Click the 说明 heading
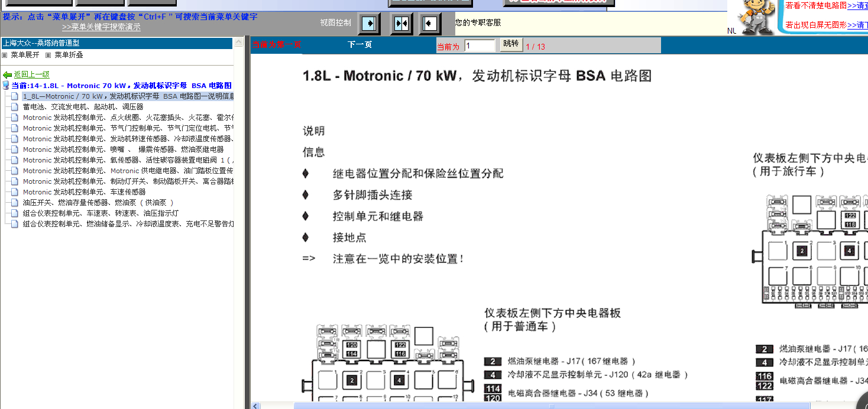 pyautogui.click(x=314, y=131)
